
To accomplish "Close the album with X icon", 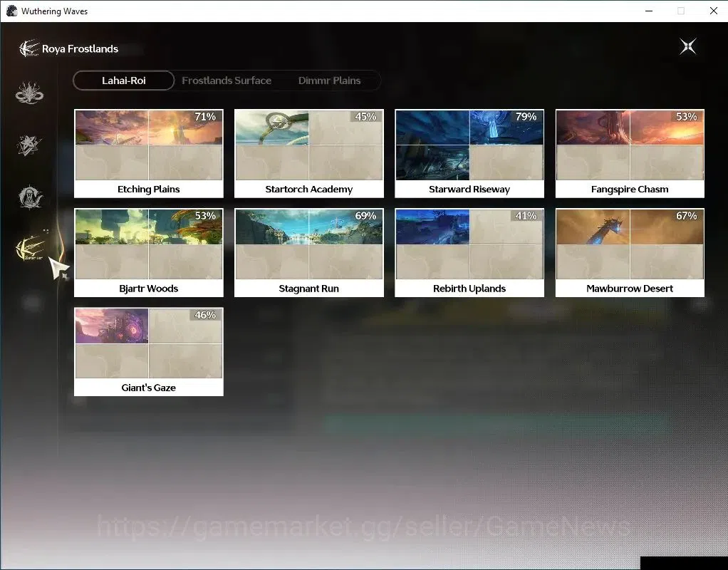I will pyautogui.click(x=687, y=46).
